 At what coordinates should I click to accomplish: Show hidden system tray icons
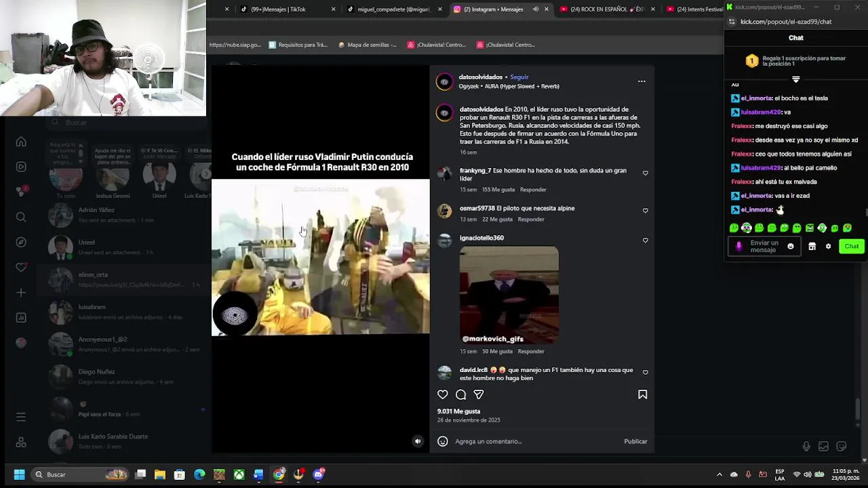click(x=719, y=474)
